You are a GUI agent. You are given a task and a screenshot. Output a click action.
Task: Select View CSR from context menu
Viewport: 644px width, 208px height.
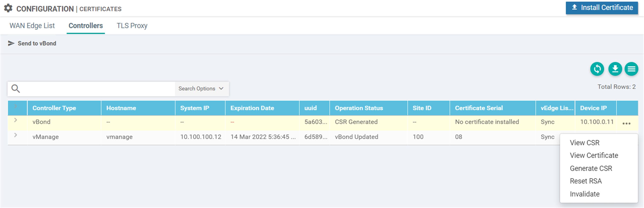(585, 143)
